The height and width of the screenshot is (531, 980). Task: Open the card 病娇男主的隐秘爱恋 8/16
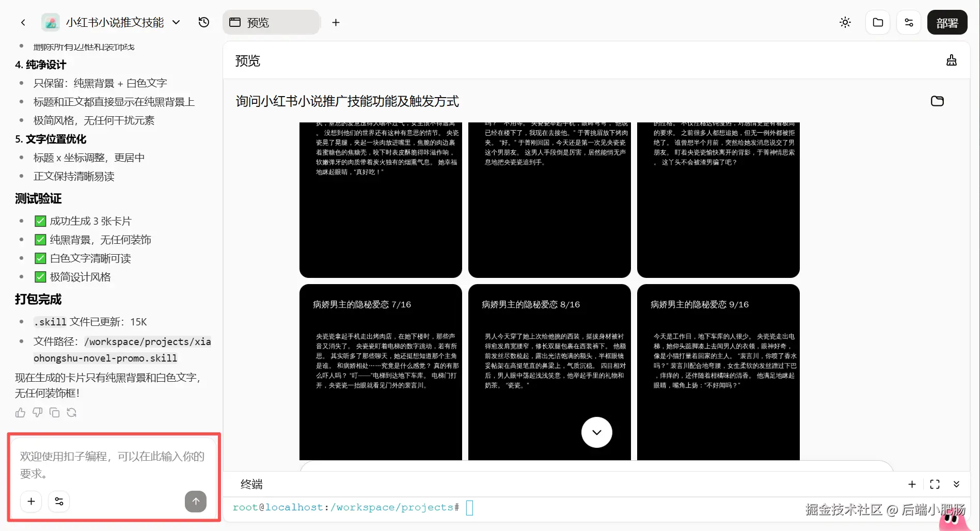(x=549, y=372)
